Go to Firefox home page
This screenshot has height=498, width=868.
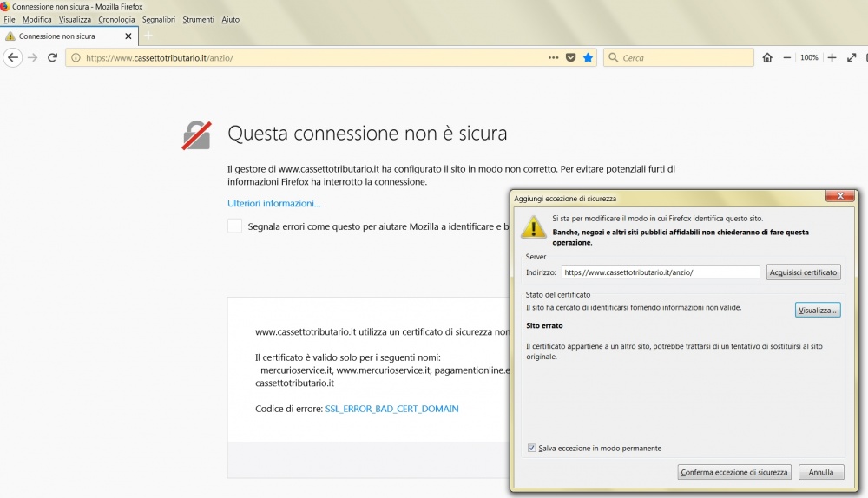(767, 57)
